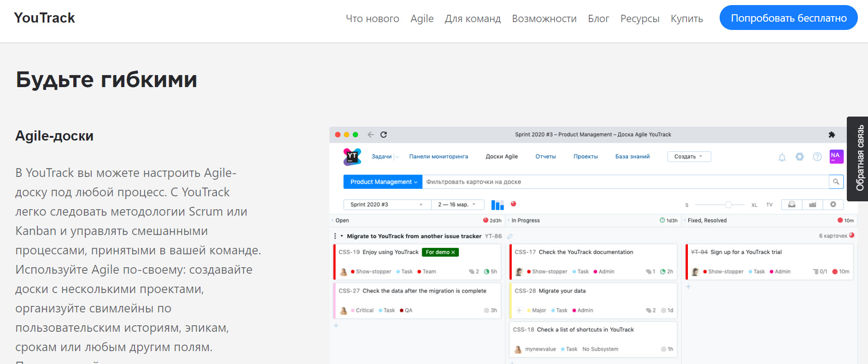The width and height of the screenshot is (868, 364).
Task: Click the search magnifier icon
Action: (836, 182)
